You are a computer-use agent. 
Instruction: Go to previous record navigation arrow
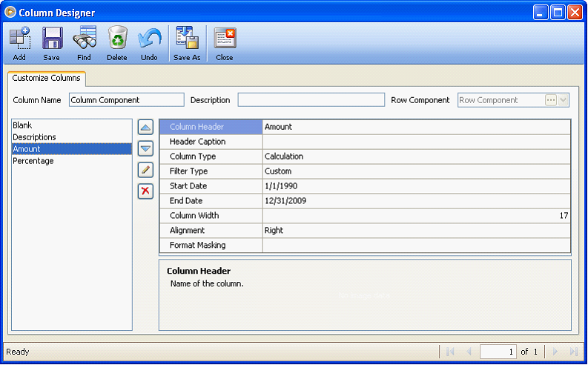tap(469, 352)
